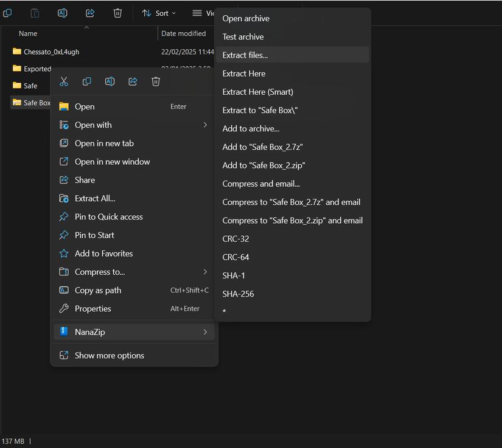Click the Delete trash icon in the context menu

click(x=156, y=81)
